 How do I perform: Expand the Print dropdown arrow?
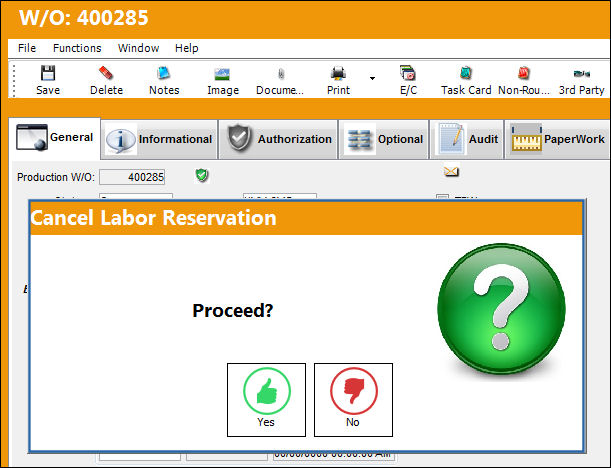pyautogui.click(x=373, y=78)
